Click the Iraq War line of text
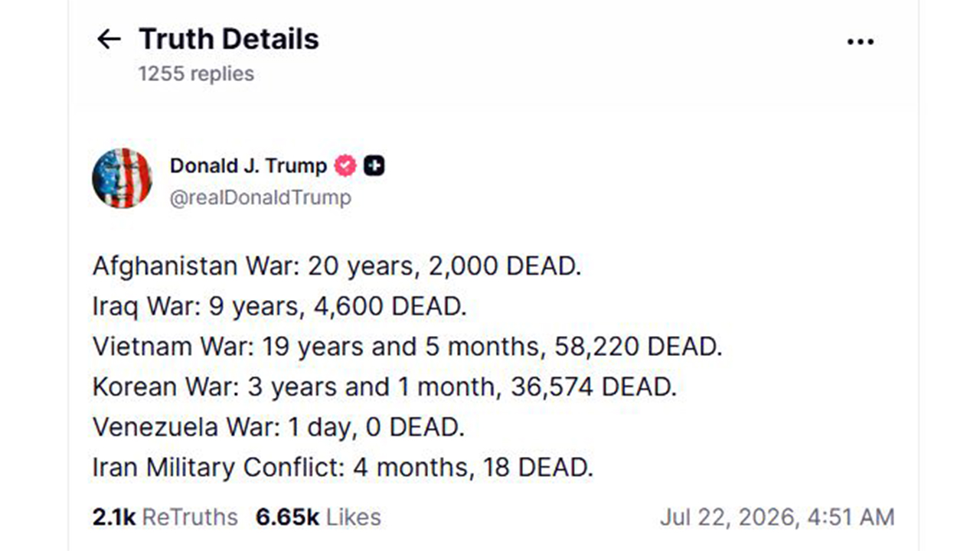This screenshot has height=551, width=980. pos(279,306)
